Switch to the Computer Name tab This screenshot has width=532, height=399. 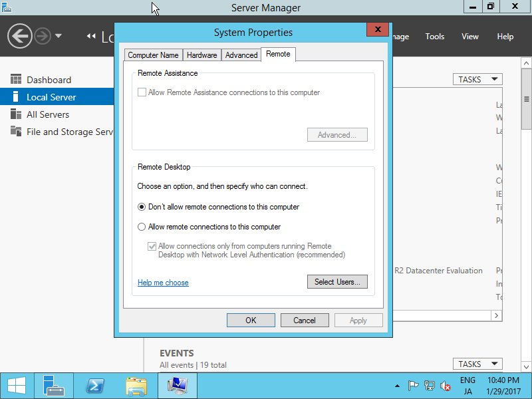[x=153, y=55]
